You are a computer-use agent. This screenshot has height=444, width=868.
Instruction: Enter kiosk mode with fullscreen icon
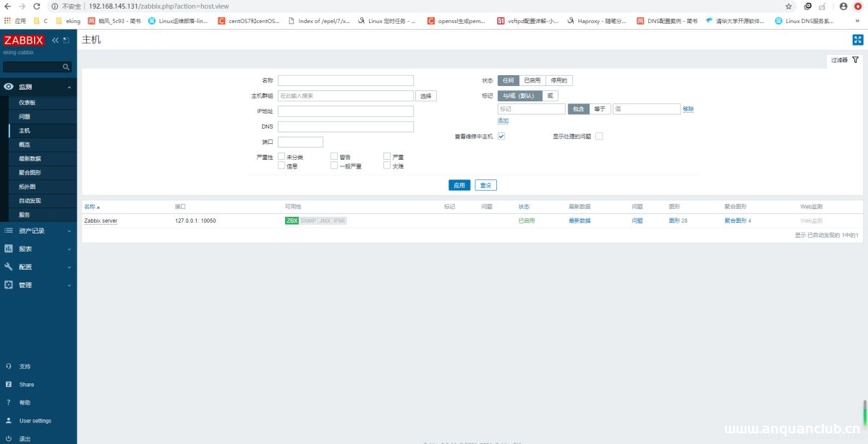point(858,40)
